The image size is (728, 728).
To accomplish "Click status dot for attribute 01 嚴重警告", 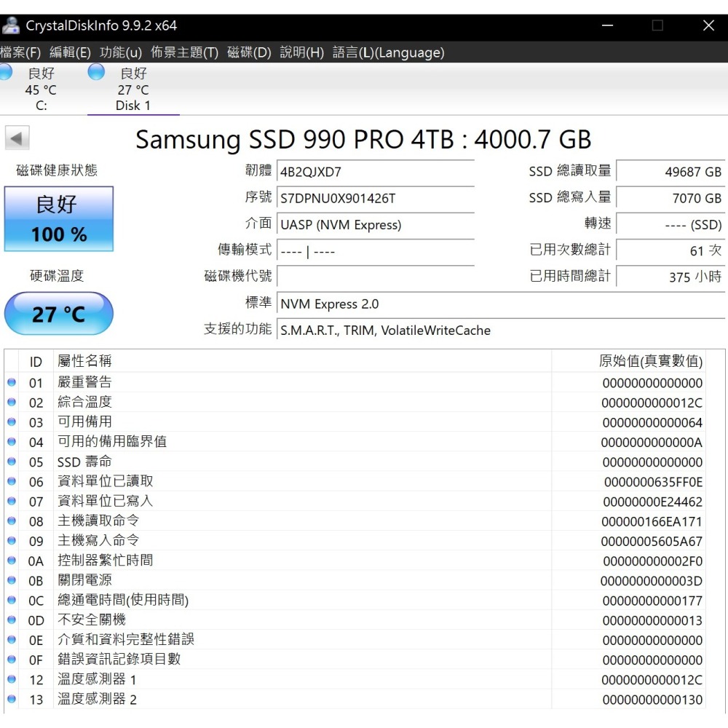I will (12, 382).
